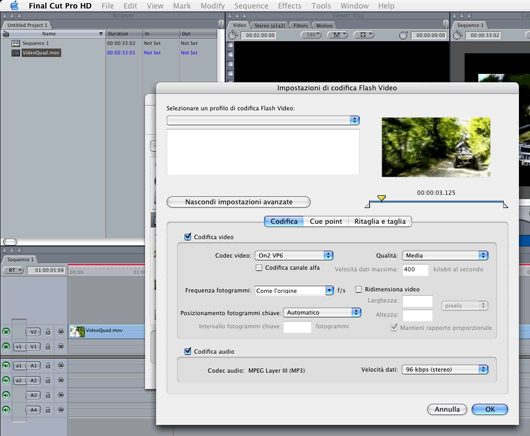Viewport: 530px width, 436px height.
Task: Click the a2 source control patch
Action: pos(19,380)
